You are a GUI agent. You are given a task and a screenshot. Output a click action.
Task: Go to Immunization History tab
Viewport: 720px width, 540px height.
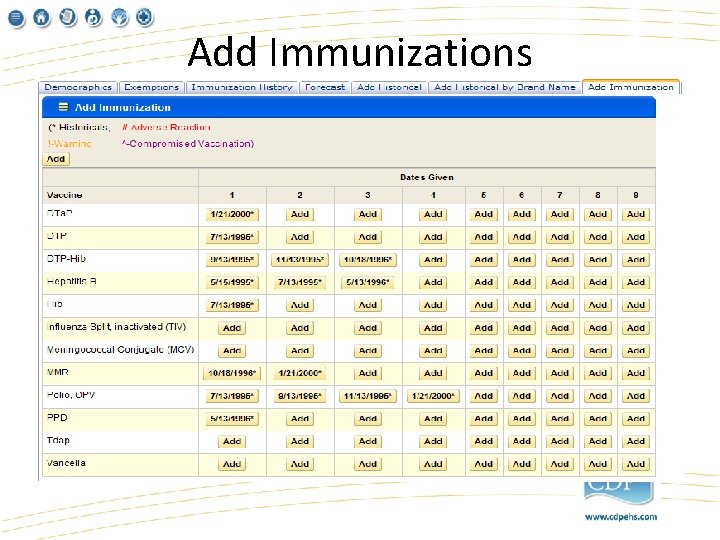tap(242, 87)
